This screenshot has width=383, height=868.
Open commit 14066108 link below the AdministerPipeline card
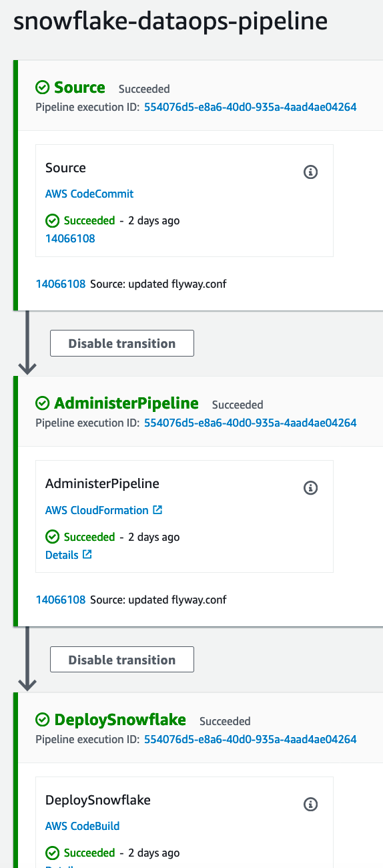pyautogui.click(x=61, y=600)
